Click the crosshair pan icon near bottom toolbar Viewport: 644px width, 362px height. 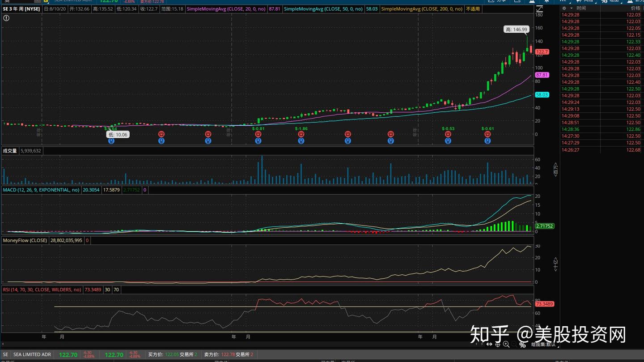(498, 345)
